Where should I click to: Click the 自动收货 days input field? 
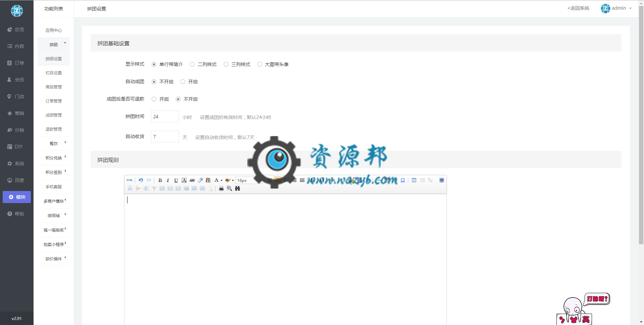pos(165,137)
